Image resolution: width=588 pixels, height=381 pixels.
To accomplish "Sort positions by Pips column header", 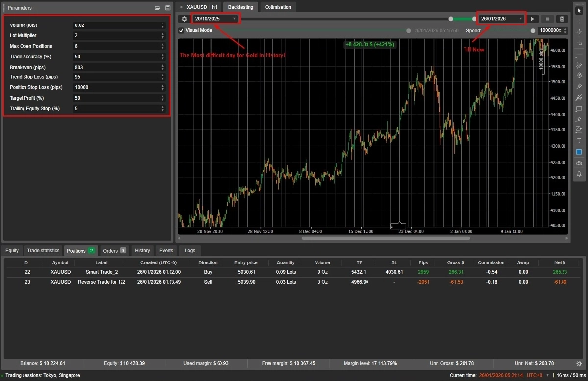I will tap(423, 262).
